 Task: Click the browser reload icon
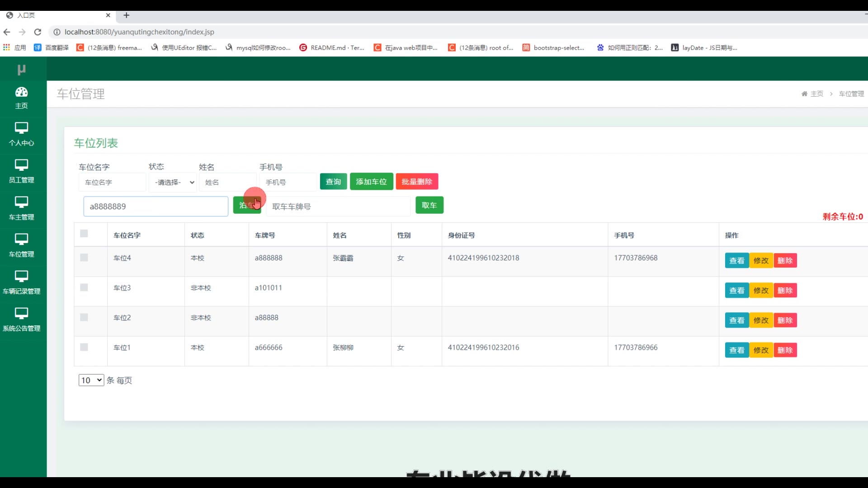(x=38, y=32)
